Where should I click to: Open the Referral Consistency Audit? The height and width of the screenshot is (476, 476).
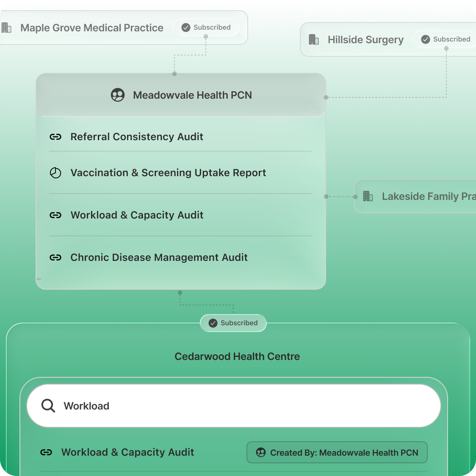(137, 136)
